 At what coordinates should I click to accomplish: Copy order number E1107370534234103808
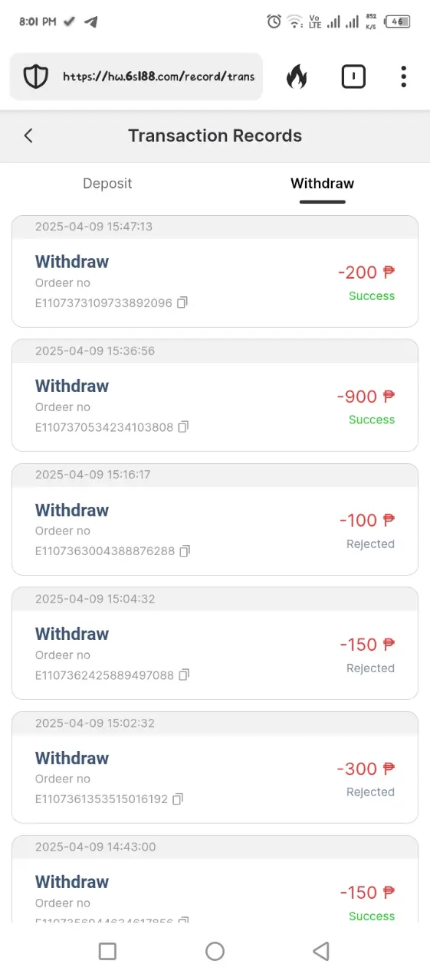click(183, 426)
